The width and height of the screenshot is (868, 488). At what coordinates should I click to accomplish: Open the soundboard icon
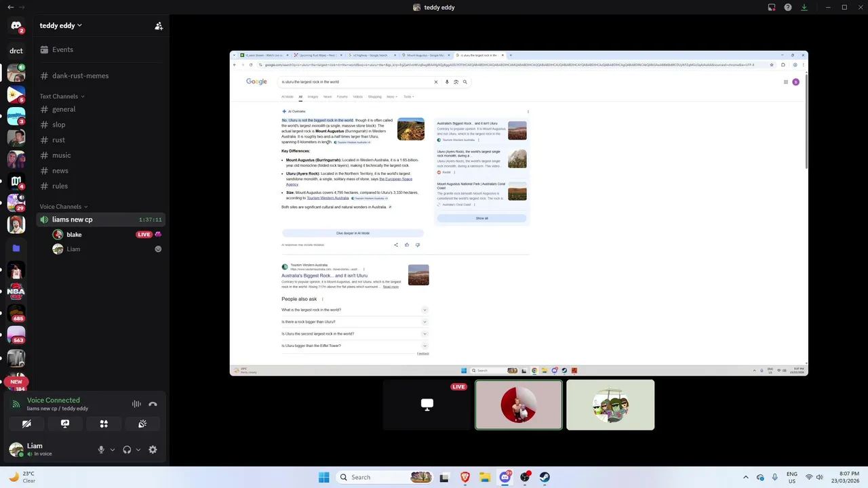[x=142, y=424]
